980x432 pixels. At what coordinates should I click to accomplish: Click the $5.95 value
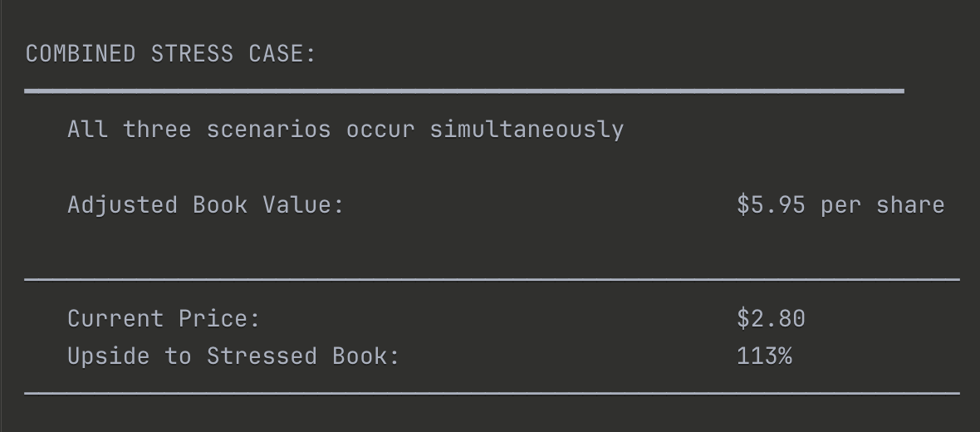click(771, 205)
